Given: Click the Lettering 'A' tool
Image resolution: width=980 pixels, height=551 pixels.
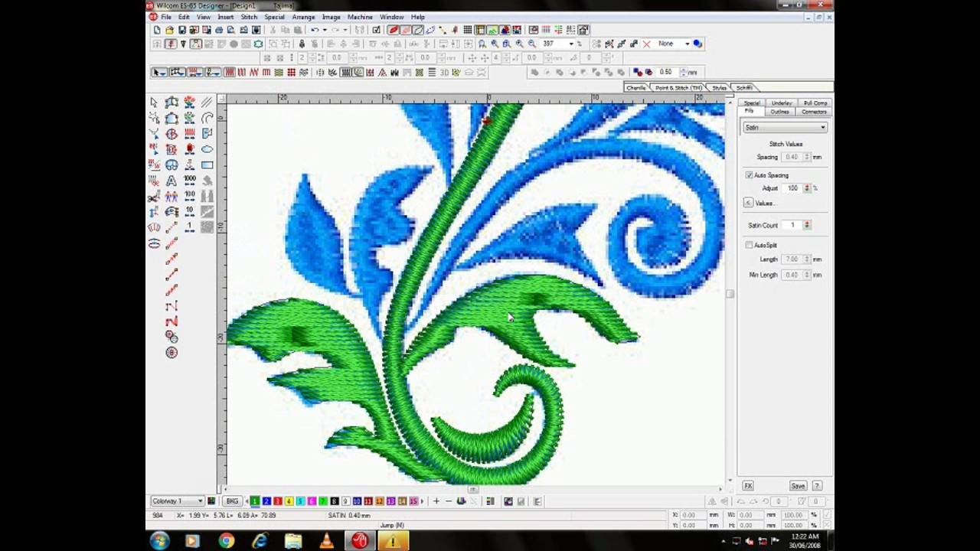Looking at the screenshot, I should coord(171,181).
